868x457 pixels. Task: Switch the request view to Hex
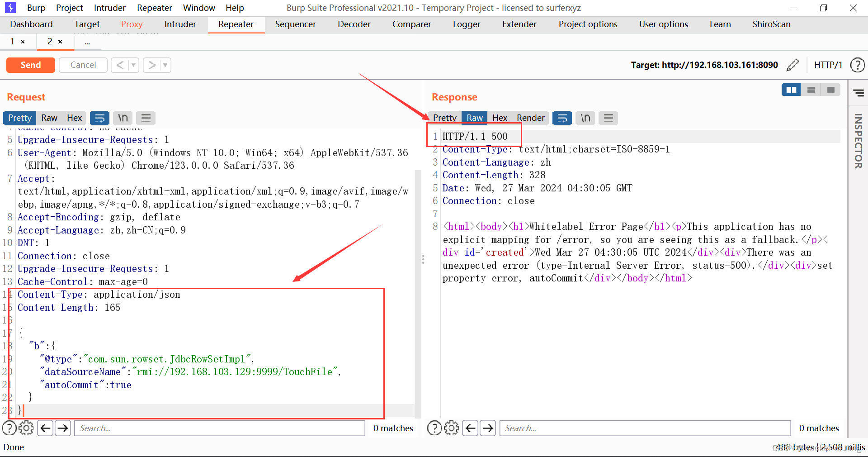(74, 118)
